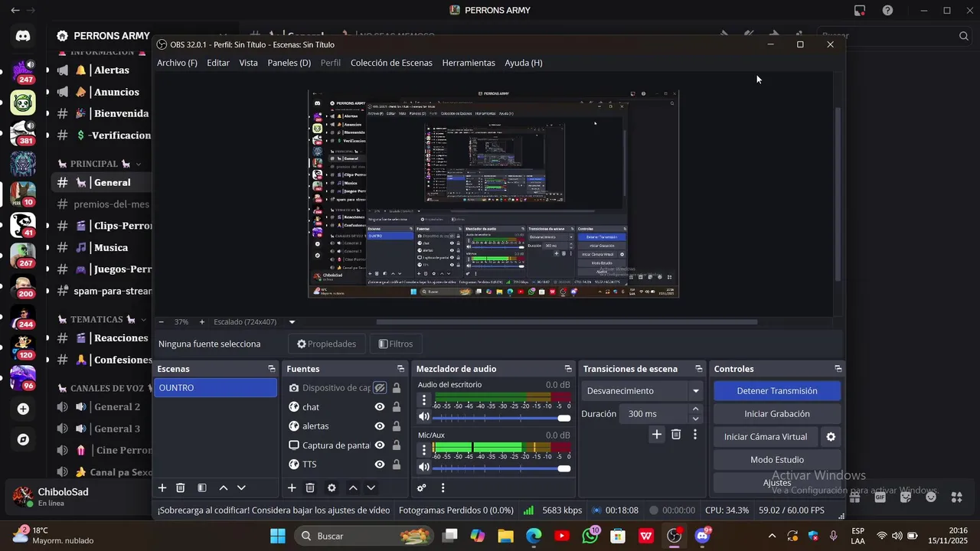980x551 pixels.
Task: Open transition properties three-dots menu
Action: [695, 435]
